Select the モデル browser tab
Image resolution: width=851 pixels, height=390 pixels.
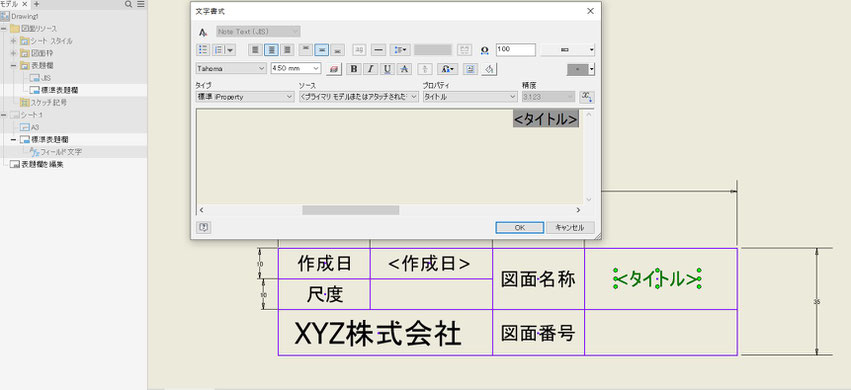click(9, 4)
